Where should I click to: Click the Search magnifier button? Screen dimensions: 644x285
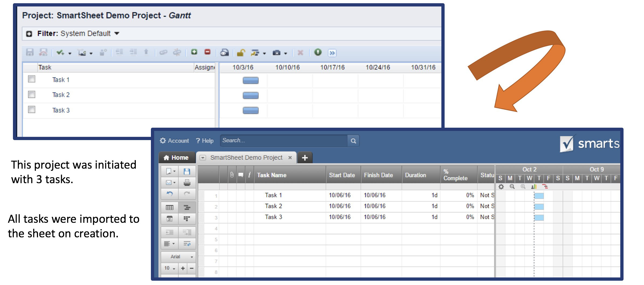click(x=353, y=141)
